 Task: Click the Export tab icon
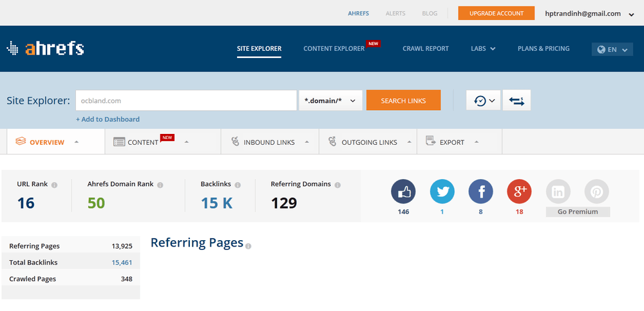(430, 141)
